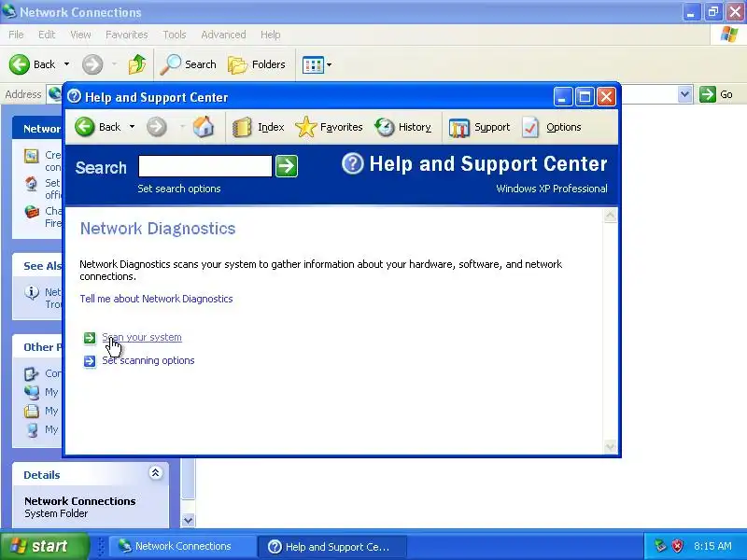Click inside the Help Search text box

[204, 166]
